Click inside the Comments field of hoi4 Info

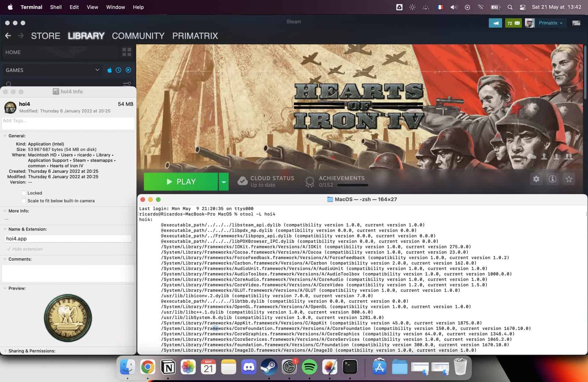point(68,273)
